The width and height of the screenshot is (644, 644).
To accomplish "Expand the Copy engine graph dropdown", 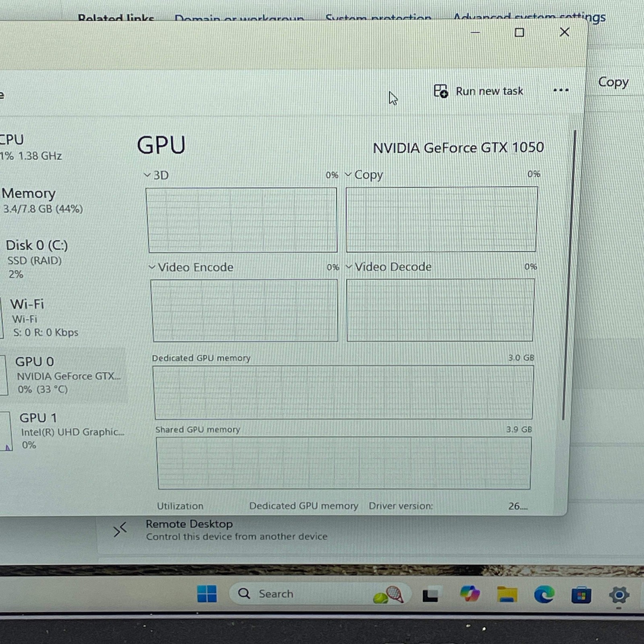I will coord(348,175).
